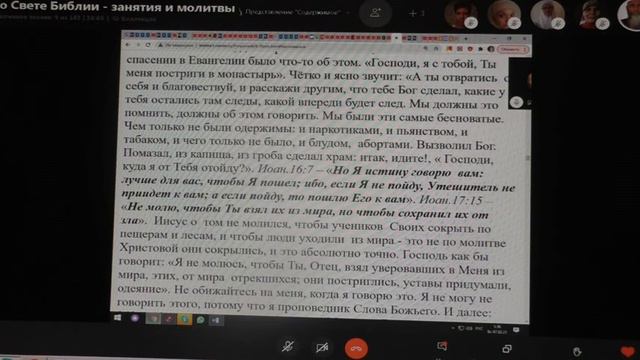The width and height of the screenshot is (640, 360).
Task: Click the green WhatsApp-style taskbar icon
Action: [x=200, y=320]
